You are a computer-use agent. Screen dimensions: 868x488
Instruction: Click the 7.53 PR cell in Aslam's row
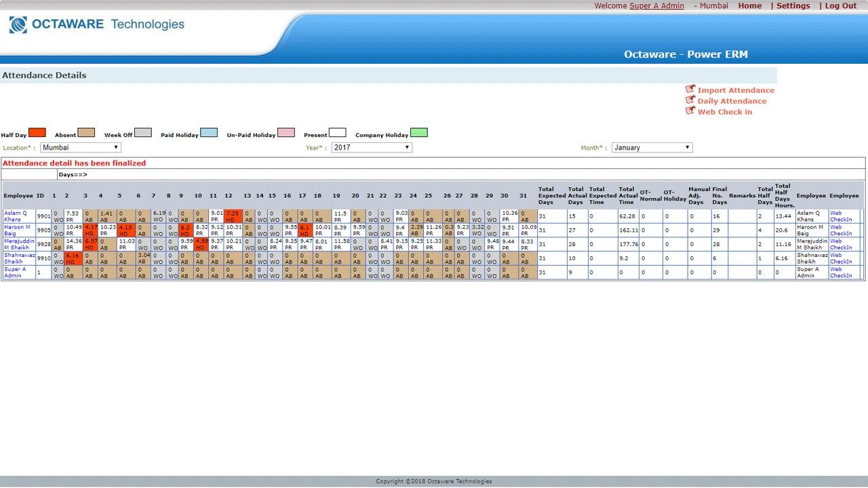click(73, 216)
